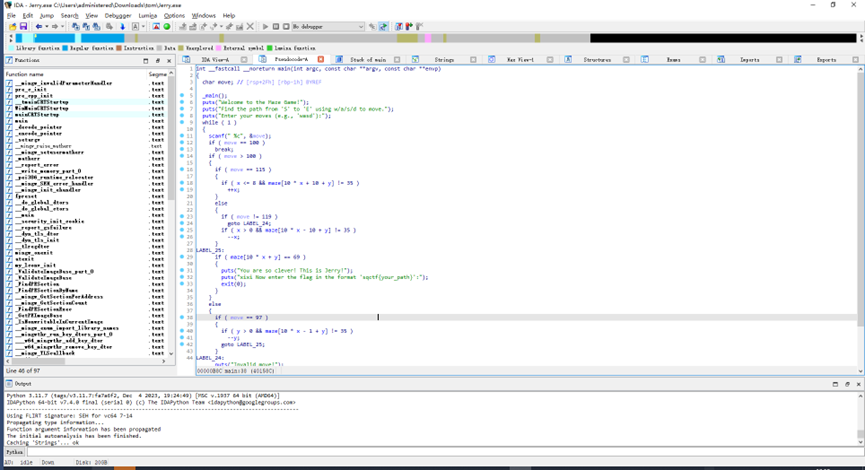Image resolution: width=865 pixels, height=470 pixels.
Task: Click the Pause process icon
Action: [x=276, y=27]
